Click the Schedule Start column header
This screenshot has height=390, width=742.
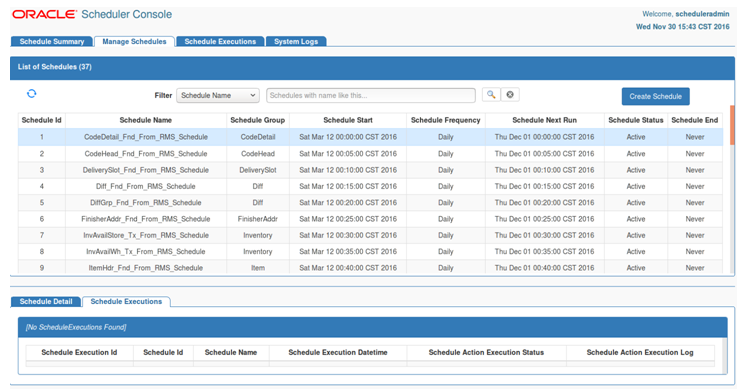(348, 120)
